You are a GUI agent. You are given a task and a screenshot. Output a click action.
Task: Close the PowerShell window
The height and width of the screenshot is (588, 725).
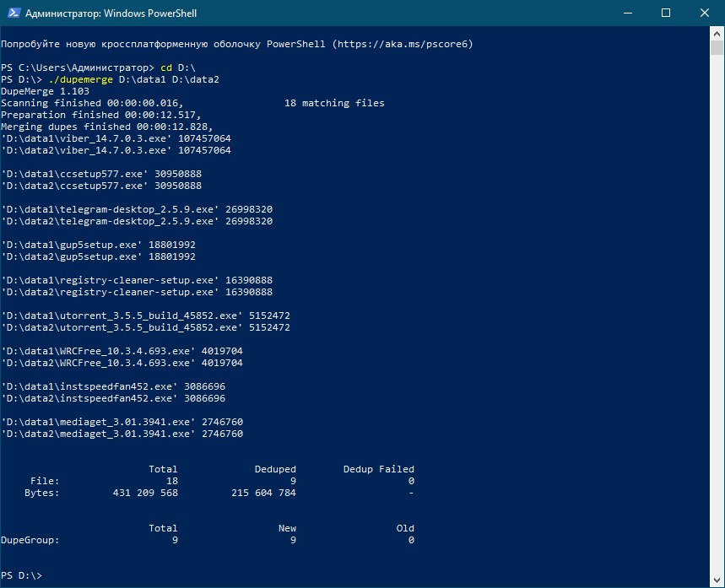tap(704, 13)
